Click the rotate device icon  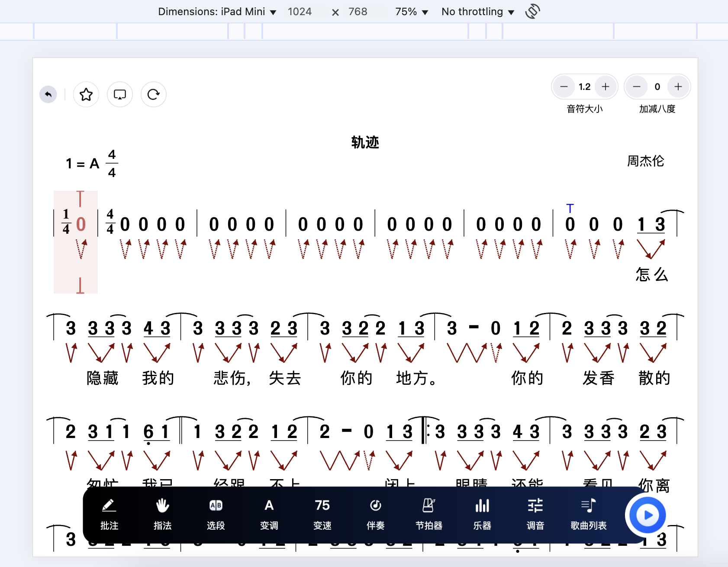click(533, 11)
